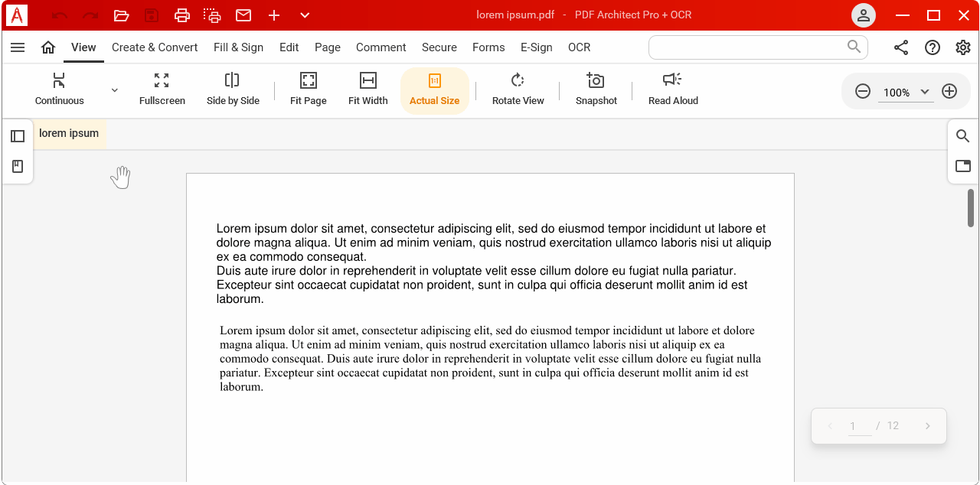Select Continuous scrolling mode

coord(60,90)
